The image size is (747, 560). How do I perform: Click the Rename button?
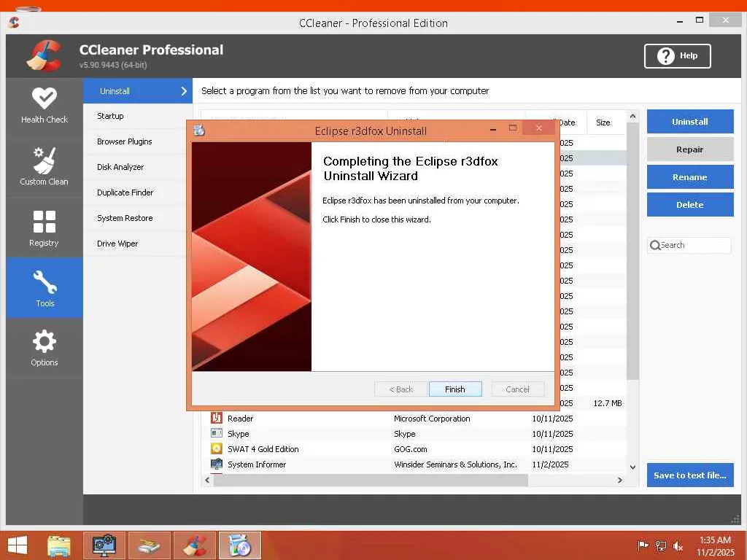pyautogui.click(x=690, y=176)
